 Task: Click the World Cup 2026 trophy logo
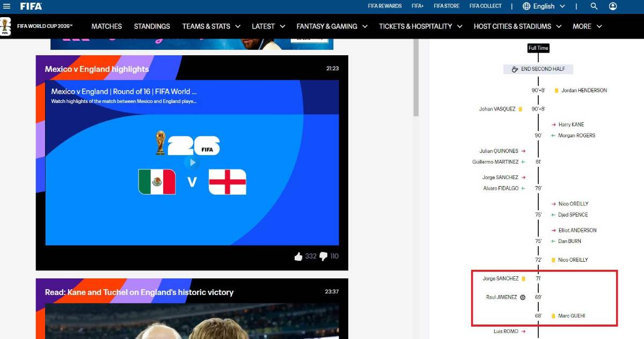(5, 26)
